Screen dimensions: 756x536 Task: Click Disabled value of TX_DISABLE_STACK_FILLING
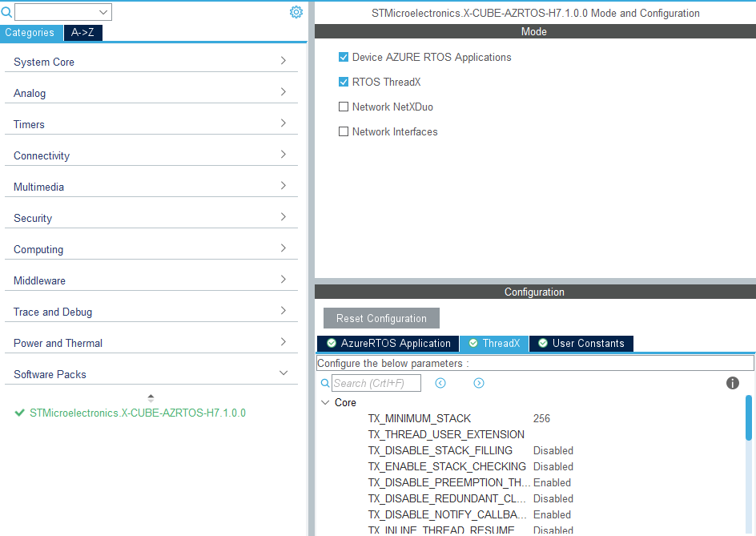pos(553,450)
